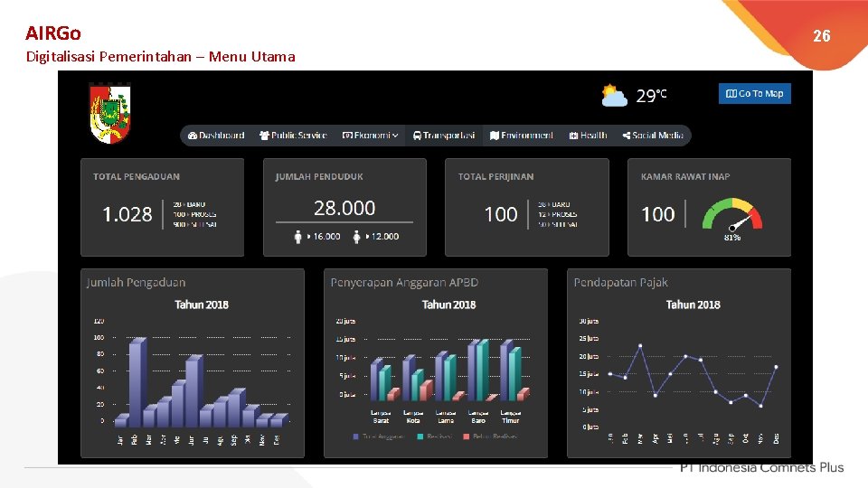Click the Ekonomi money icon

(347, 136)
